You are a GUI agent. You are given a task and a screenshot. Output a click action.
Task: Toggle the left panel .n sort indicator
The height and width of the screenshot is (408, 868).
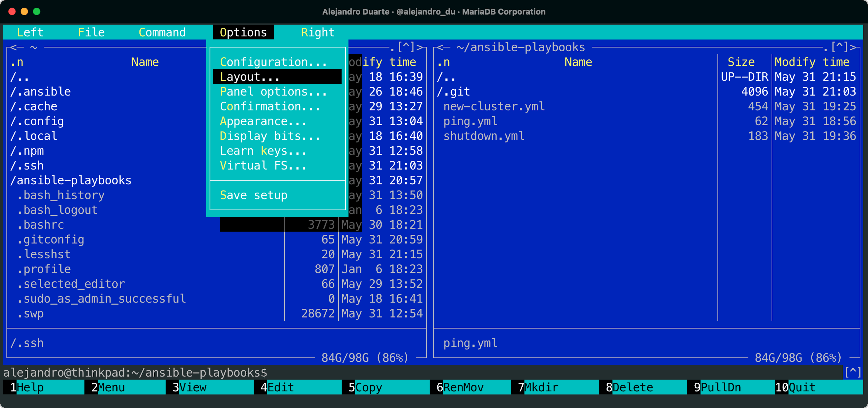point(17,62)
